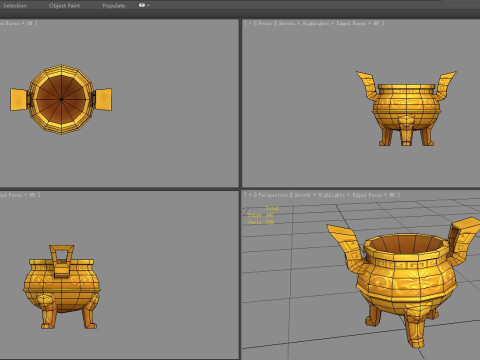Open the Object Paint ribbon tab
The height and width of the screenshot is (360, 480).
coord(64,6)
